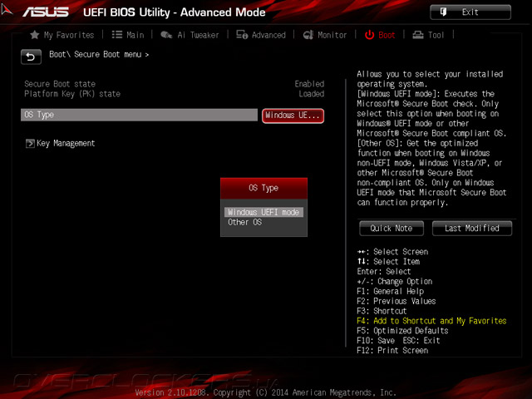Choose Other OS in popup
Image resolution: width=532 pixels, height=399 pixels.
(244, 223)
